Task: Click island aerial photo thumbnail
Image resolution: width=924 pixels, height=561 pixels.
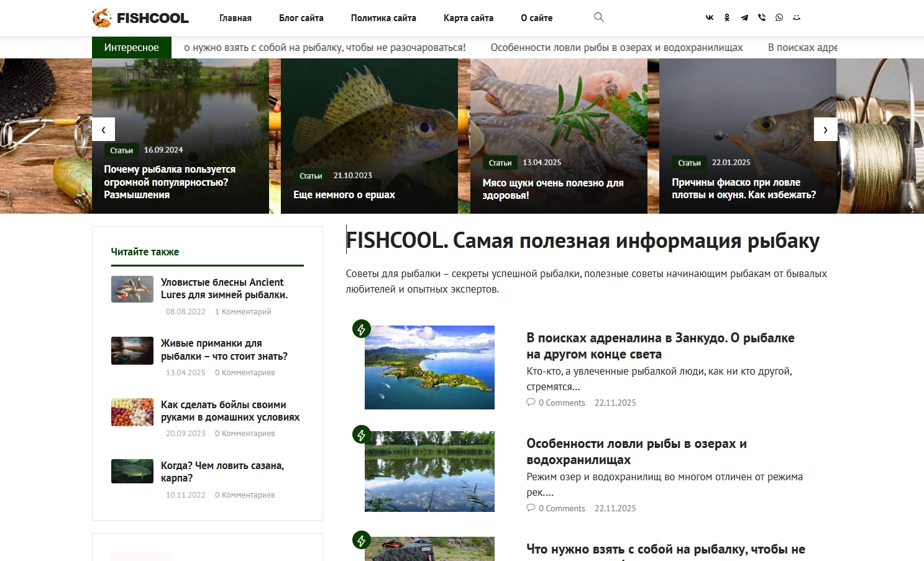Action: (x=429, y=367)
